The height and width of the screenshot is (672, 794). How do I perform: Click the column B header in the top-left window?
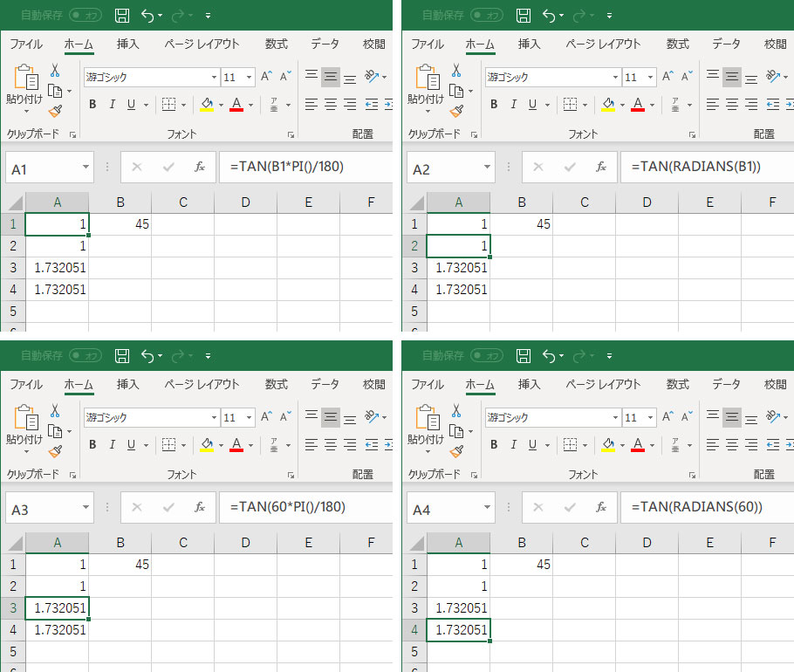[x=120, y=202]
